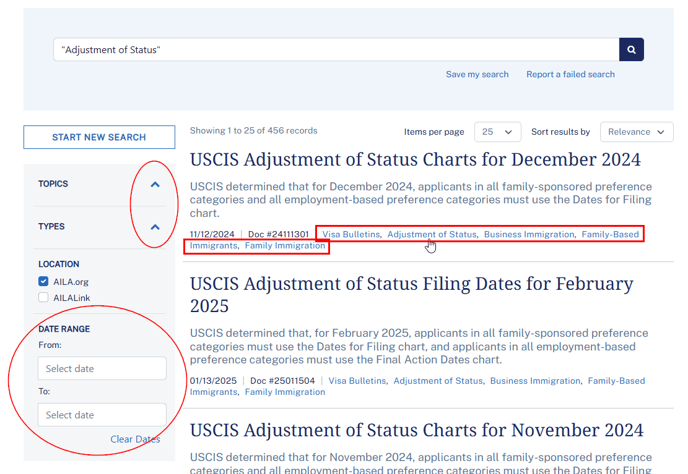Collapse the Topics filter section
Screen dimensions: 688x474
(x=155, y=184)
